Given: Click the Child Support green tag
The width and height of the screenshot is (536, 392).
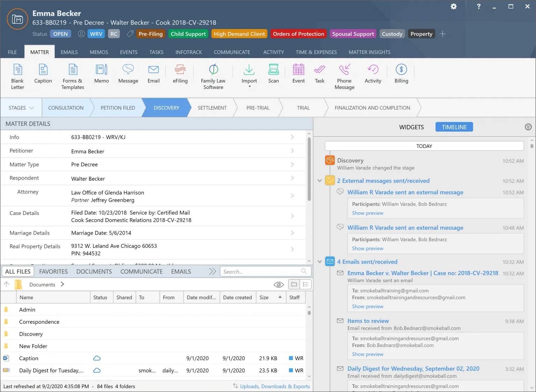Looking at the screenshot, I should [188, 34].
